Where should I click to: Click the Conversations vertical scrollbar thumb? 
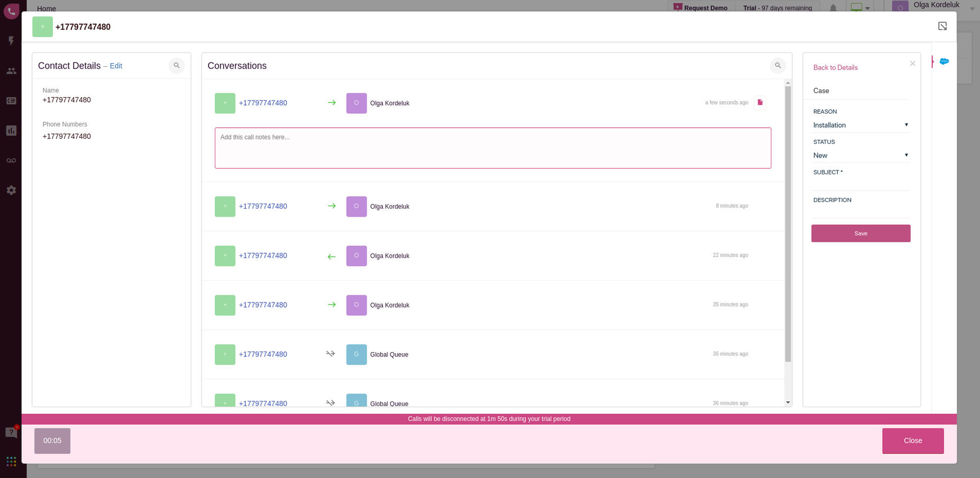click(x=788, y=224)
